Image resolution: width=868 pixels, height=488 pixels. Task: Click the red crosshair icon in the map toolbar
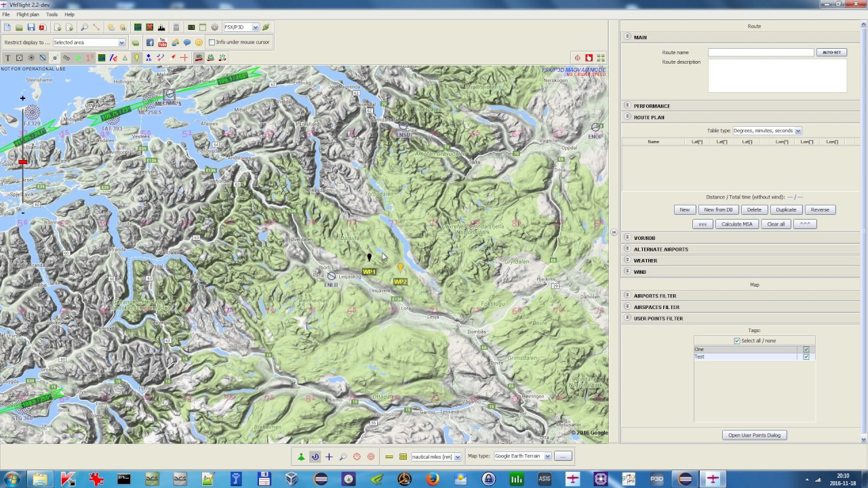tap(184, 58)
